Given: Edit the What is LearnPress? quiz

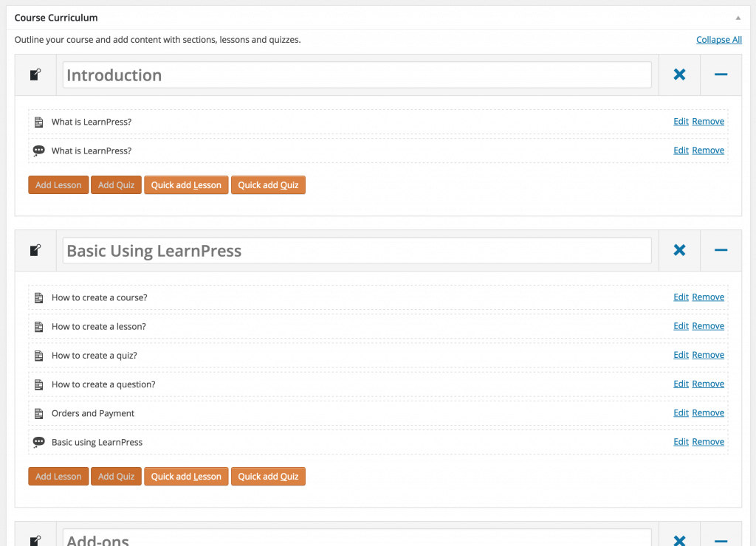Looking at the screenshot, I should click(681, 151).
